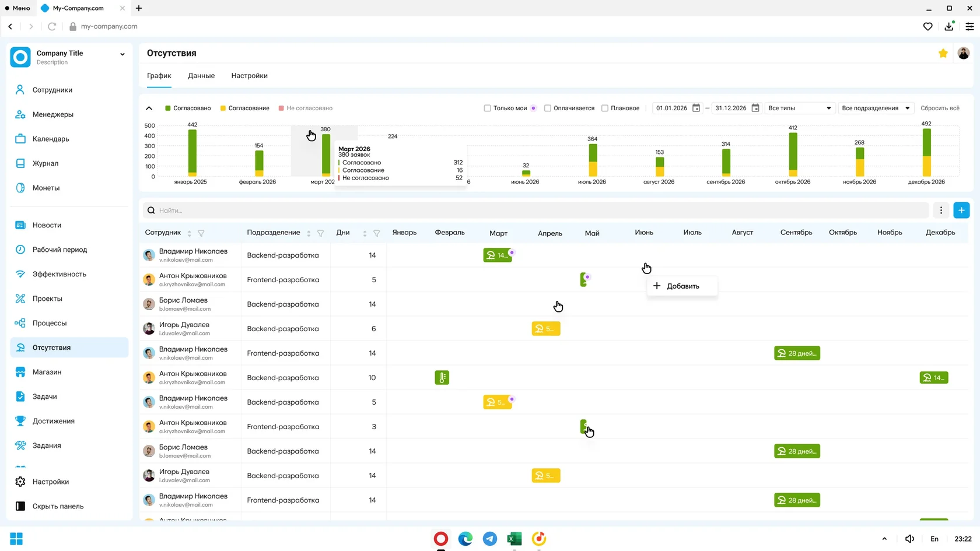Choose Добавить from the popup menu
This screenshot has height=551, width=980.
coord(682,286)
